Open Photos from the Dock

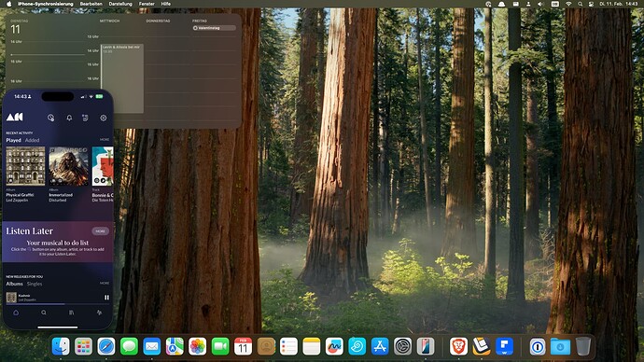198,347
